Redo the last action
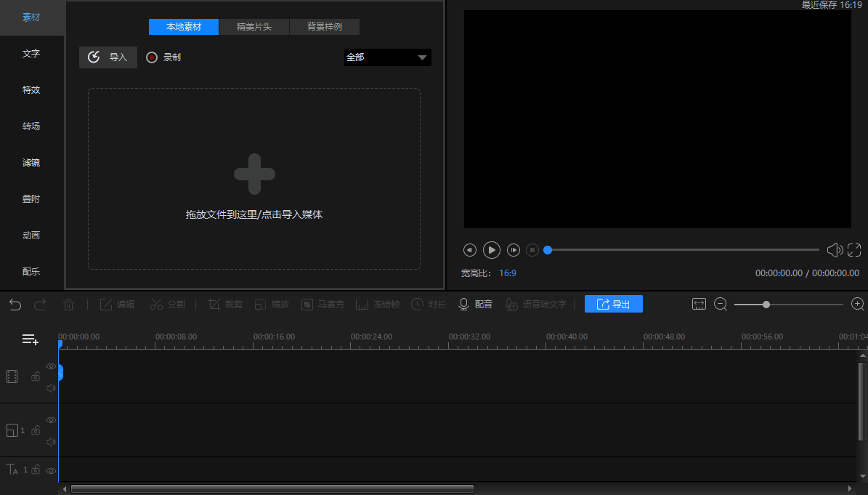868x495 pixels. pyautogui.click(x=40, y=305)
